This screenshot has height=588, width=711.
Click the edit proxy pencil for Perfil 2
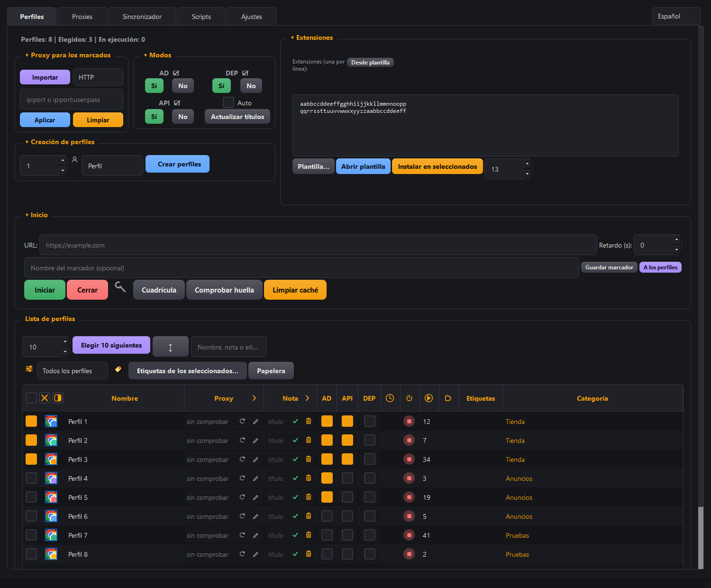click(255, 441)
